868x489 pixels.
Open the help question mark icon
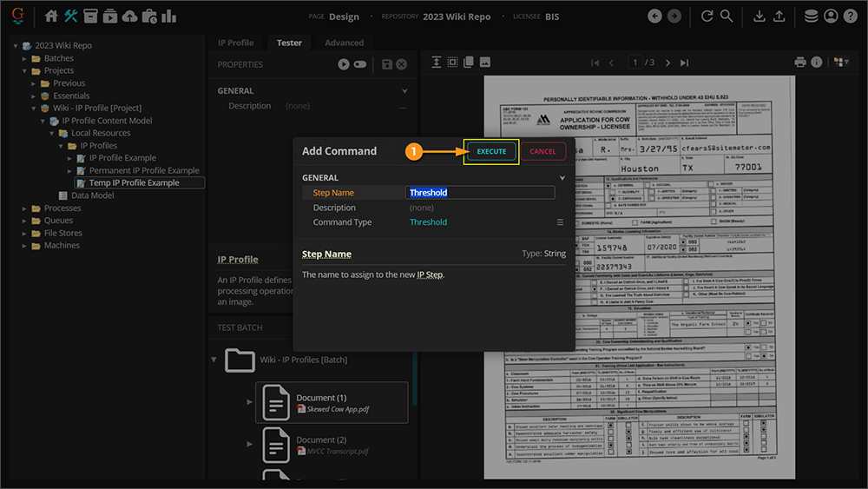coord(851,17)
